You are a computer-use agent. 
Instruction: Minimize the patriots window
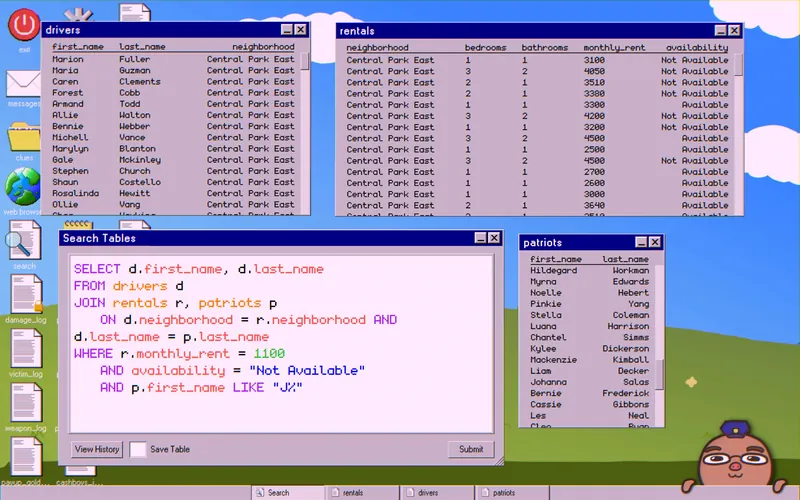click(x=641, y=242)
